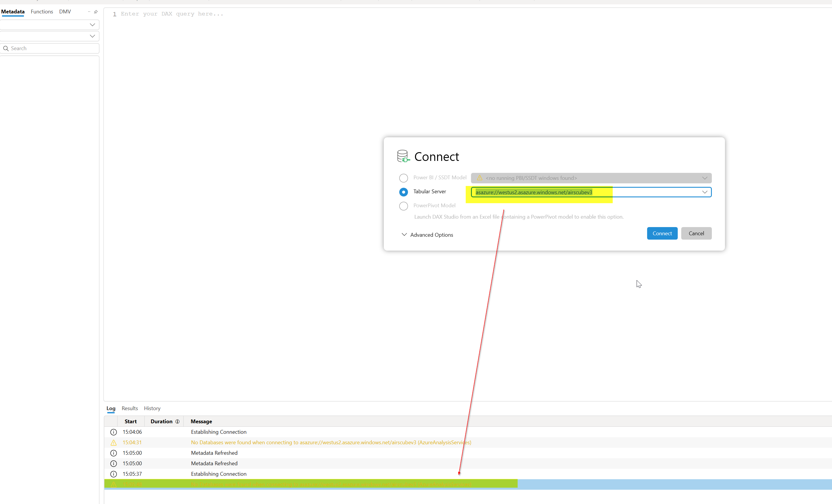Click the info icon beside the Duration column
Image resolution: width=832 pixels, height=504 pixels.
tap(178, 421)
